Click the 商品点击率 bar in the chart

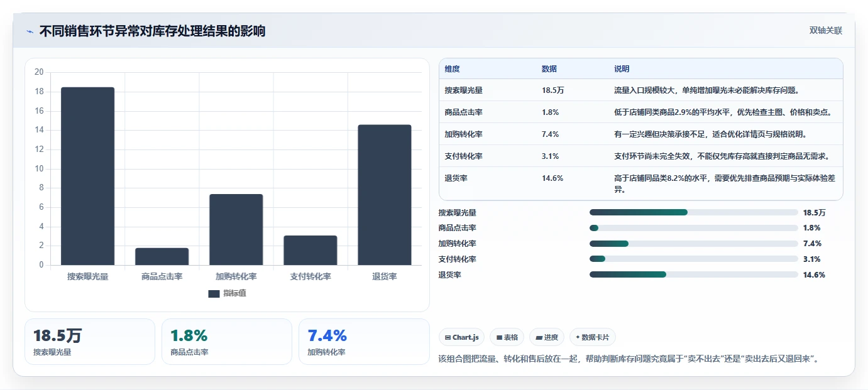[x=162, y=256]
